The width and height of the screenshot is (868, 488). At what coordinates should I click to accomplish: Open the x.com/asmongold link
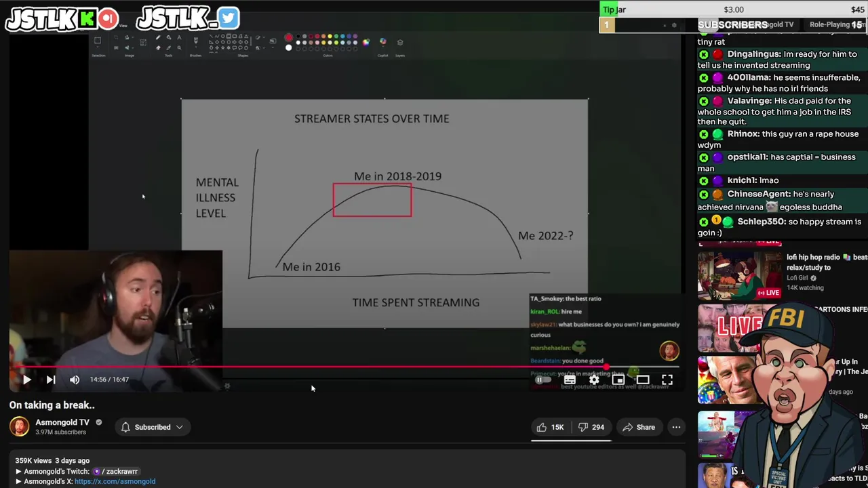[115, 481]
